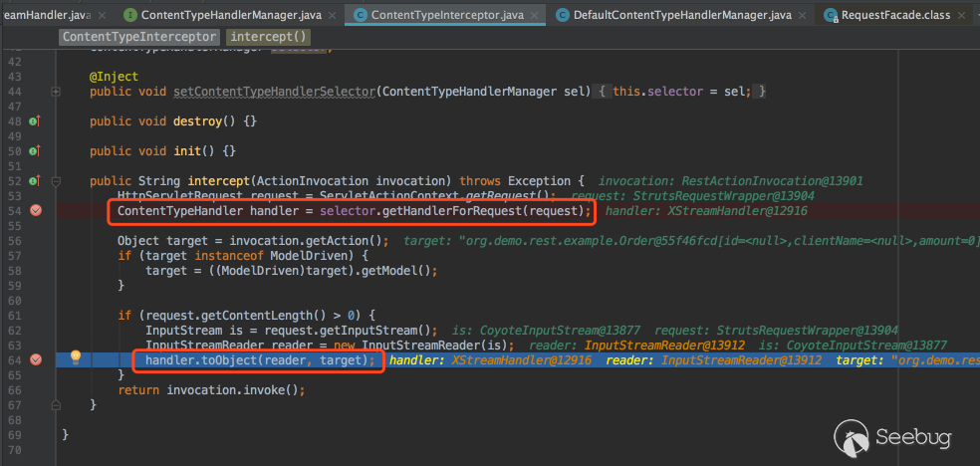Close the DefaultContentTypeHandlerManager.java tab
The height and width of the screenshot is (466, 980).
click(803, 15)
